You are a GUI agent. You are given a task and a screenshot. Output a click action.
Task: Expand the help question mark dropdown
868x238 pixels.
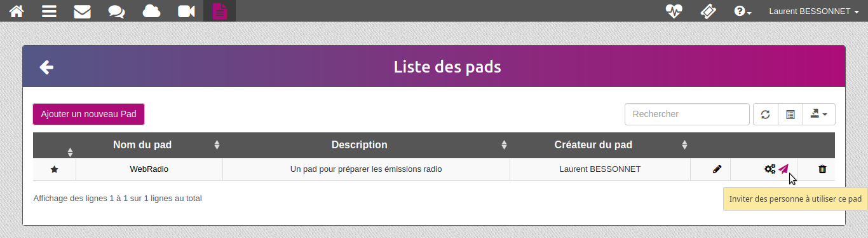[743, 11]
